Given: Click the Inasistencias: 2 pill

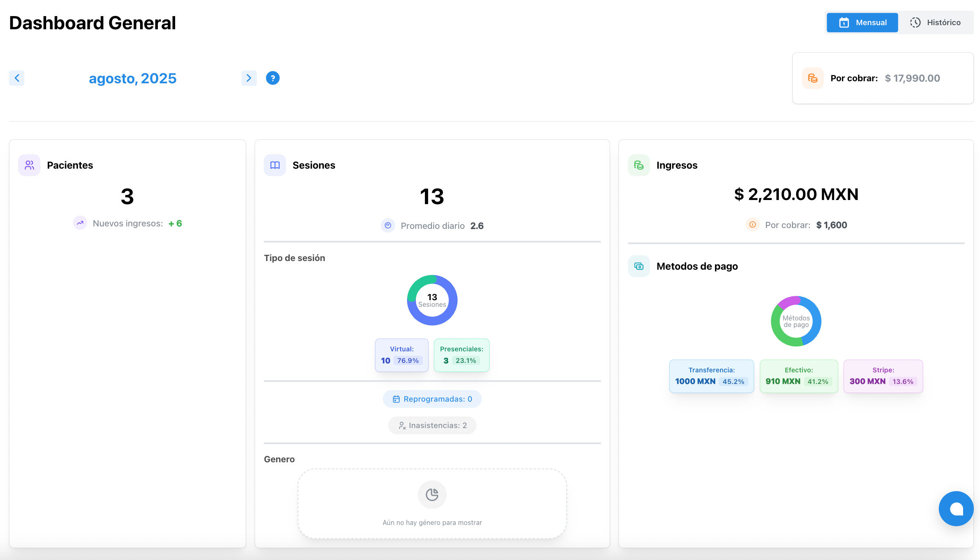Looking at the screenshot, I should point(432,425).
